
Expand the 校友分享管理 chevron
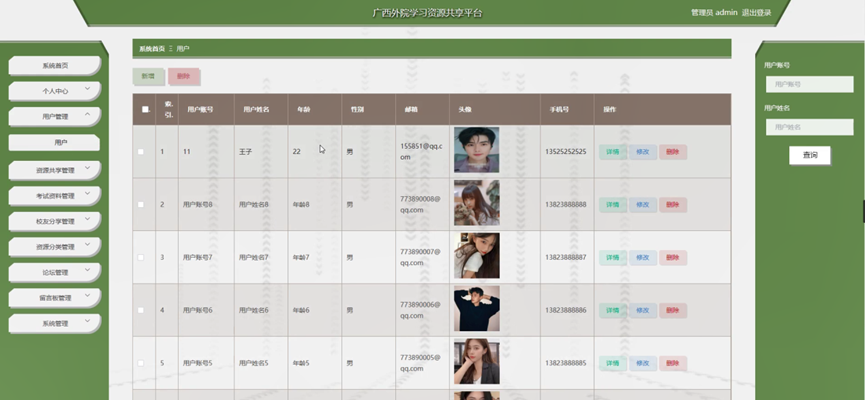pos(87,218)
